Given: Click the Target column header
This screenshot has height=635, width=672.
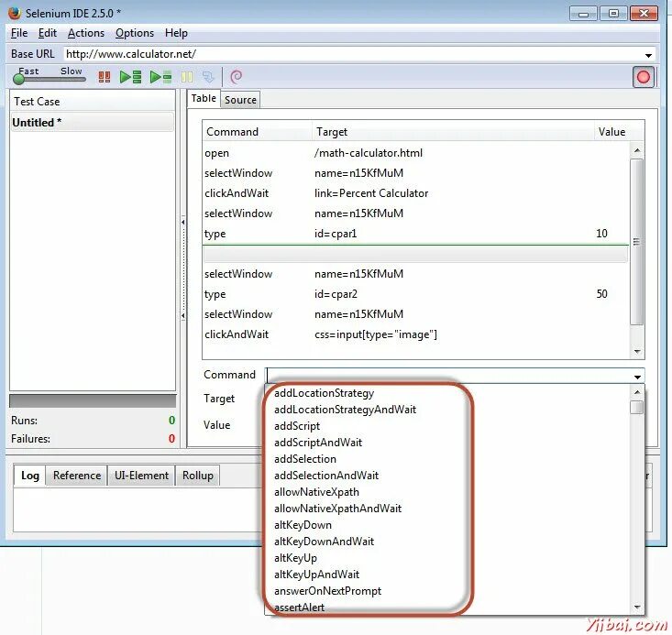Looking at the screenshot, I should click(x=454, y=132).
